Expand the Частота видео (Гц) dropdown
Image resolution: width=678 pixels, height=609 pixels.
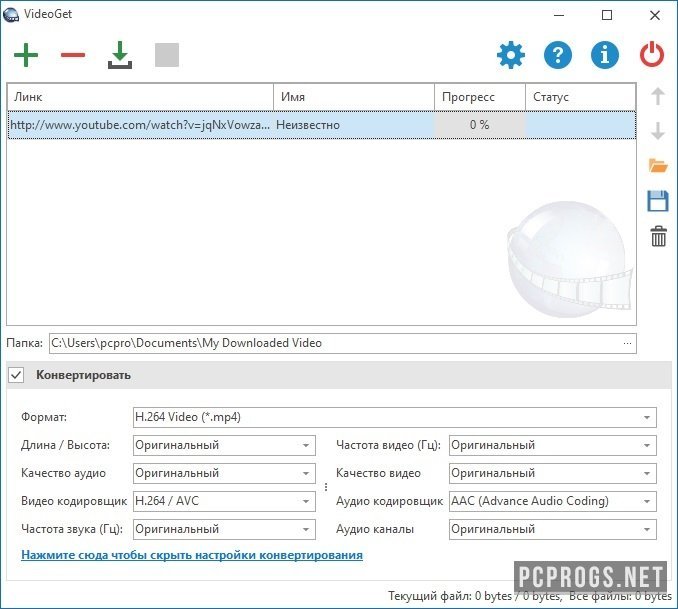[x=553, y=446]
